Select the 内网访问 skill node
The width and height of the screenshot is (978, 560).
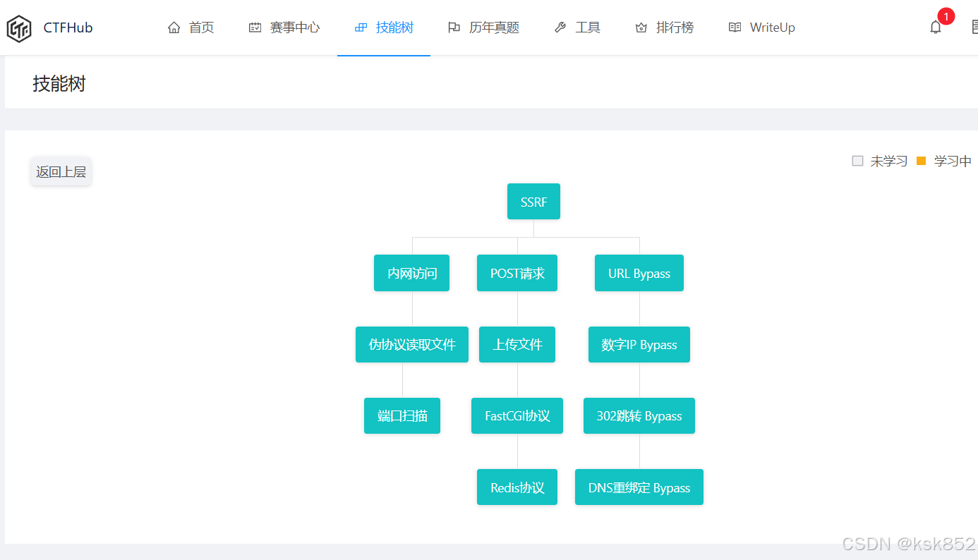[x=411, y=273]
